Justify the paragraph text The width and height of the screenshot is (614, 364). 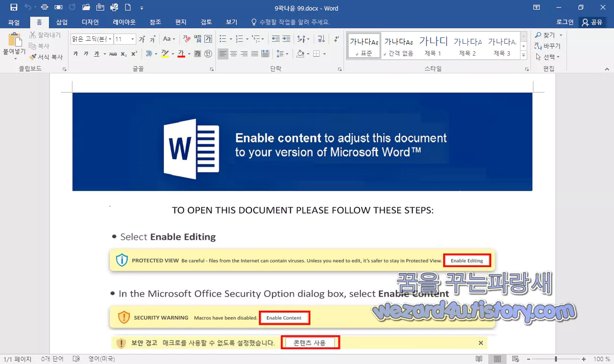pos(255,54)
